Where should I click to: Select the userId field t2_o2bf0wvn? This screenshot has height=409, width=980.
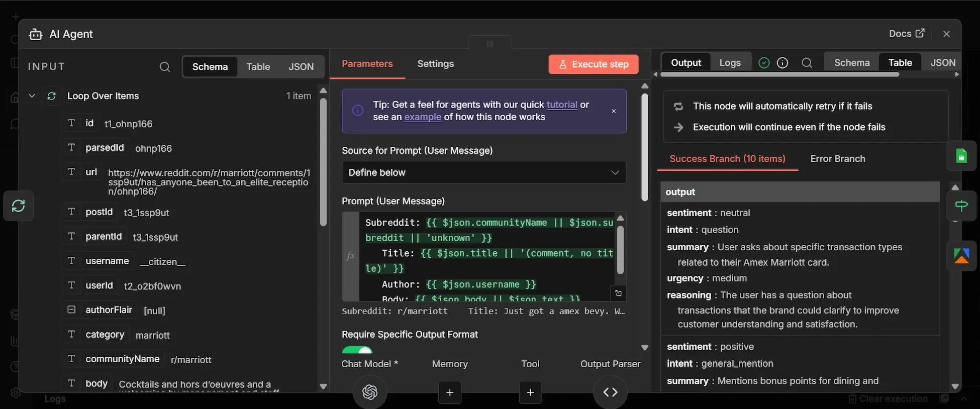(x=123, y=285)
